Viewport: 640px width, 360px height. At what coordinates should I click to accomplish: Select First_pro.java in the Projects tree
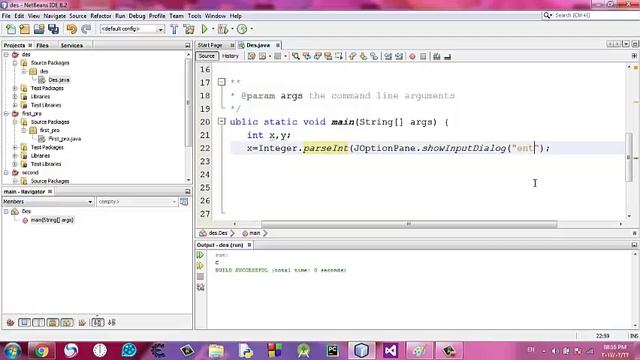(x=64, y=139)
